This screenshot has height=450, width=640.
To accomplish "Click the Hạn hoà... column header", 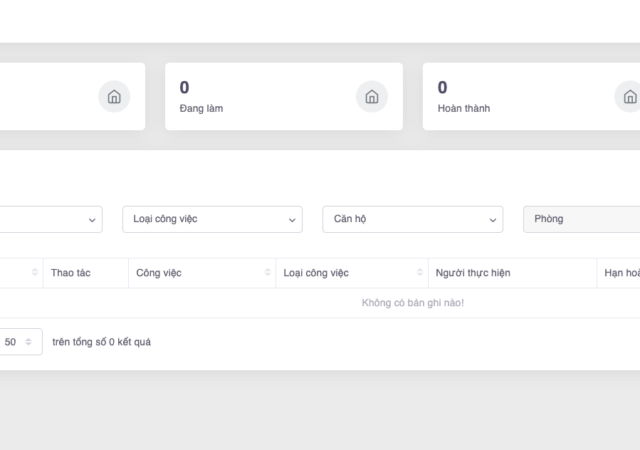I will click(621, 273).
